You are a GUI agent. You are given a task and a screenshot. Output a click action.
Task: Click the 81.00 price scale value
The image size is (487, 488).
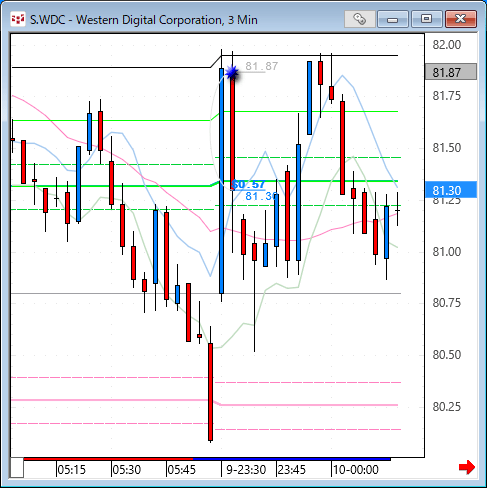coord(447,252)
